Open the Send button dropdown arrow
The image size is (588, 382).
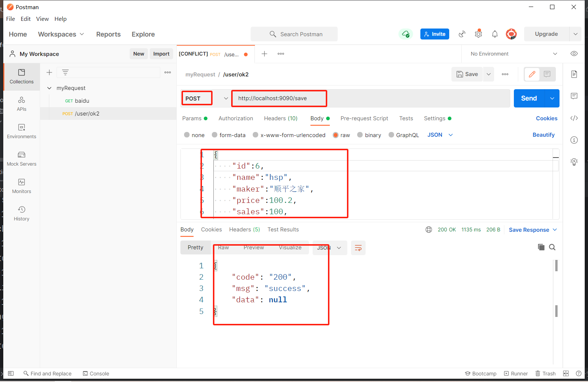[552, 98]
